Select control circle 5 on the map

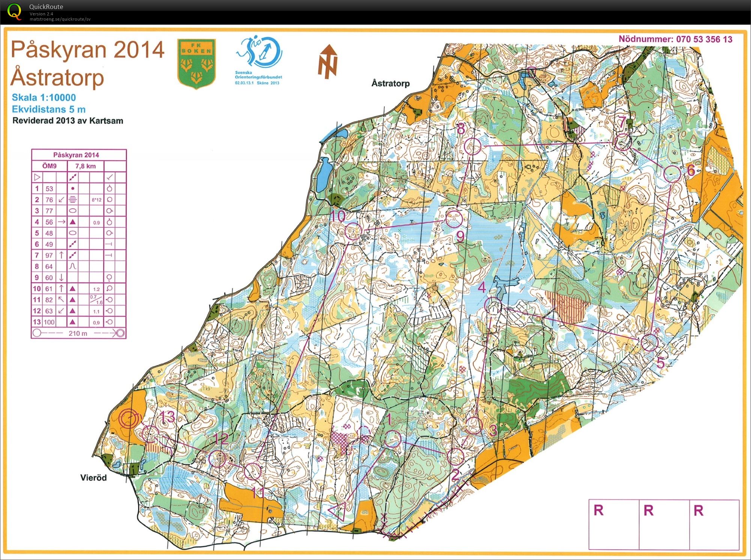point(649,342)
